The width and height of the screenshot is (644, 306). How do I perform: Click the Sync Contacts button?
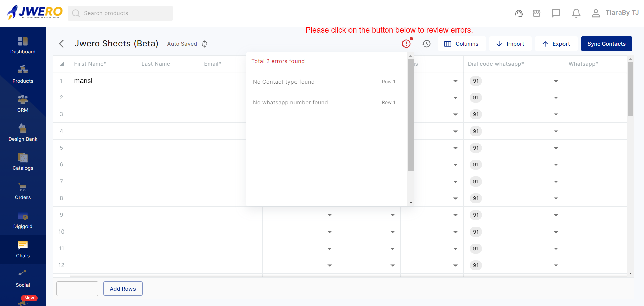click(606, 44)
